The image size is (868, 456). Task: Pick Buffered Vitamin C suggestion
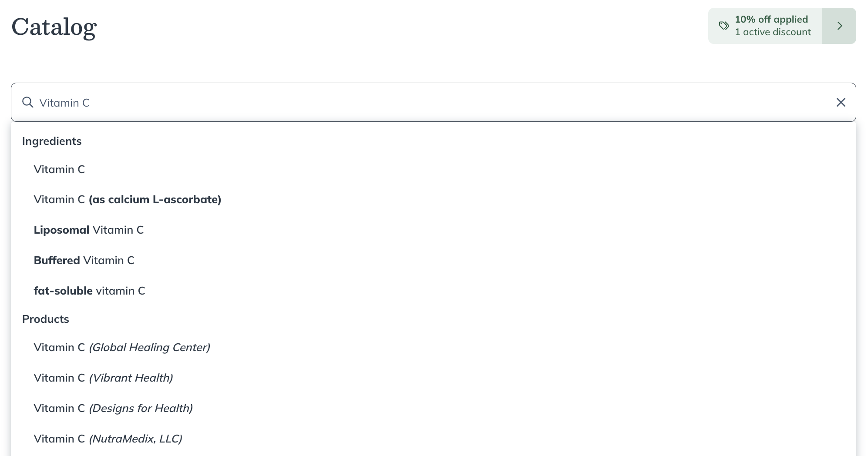pyautogui.click(x=84, y=260)
